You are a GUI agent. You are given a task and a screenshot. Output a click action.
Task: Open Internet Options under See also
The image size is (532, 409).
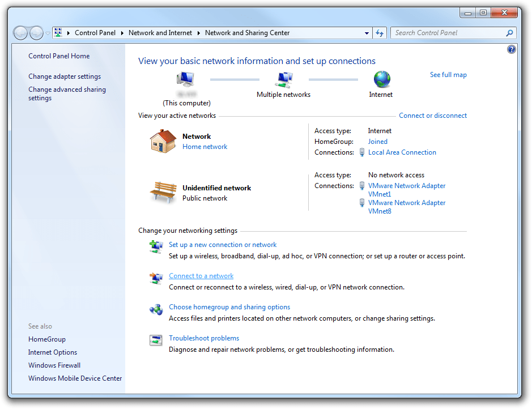[53, 352]
